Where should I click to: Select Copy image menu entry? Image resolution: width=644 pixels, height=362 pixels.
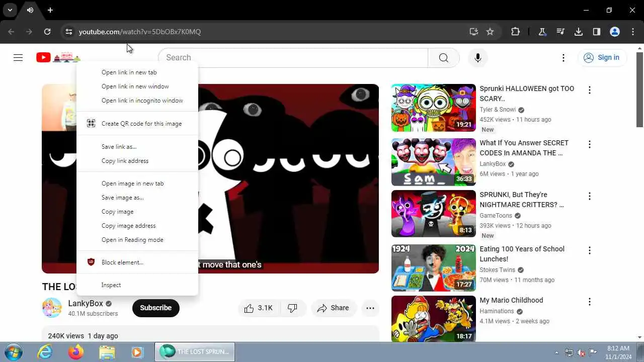pyautogui.click(x=137, y=212)
